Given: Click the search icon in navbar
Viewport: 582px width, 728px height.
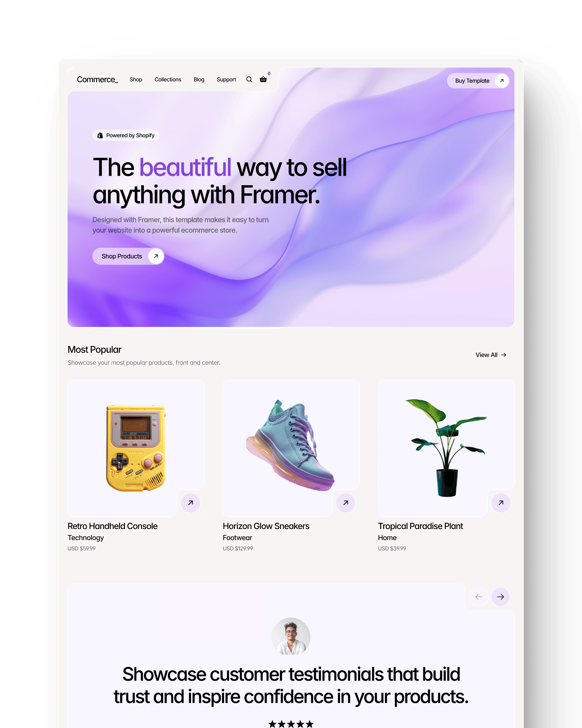Looking at the screenshot, I should point(250,80).
